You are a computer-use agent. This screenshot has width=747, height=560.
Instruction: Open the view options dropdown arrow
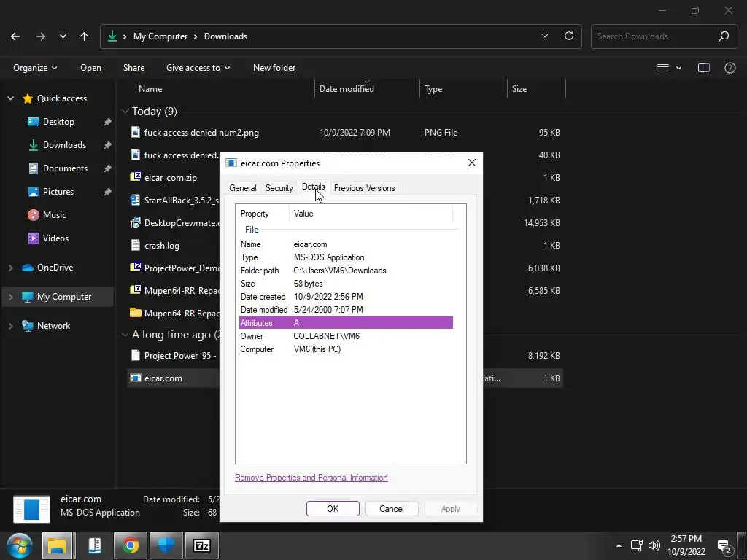(679, 68)
